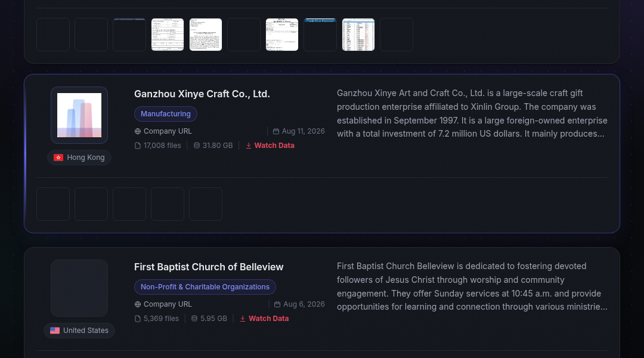Viewport: 644px width, 358px height.
Task: Click the Manufacturing category tag
Action: (x=166, y=114)
